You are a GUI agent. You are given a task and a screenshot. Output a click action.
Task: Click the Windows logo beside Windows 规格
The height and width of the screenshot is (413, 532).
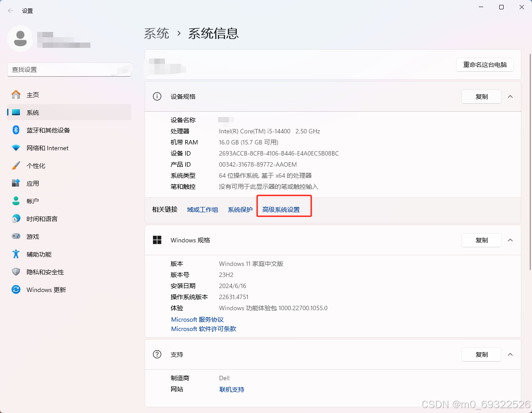157,240
